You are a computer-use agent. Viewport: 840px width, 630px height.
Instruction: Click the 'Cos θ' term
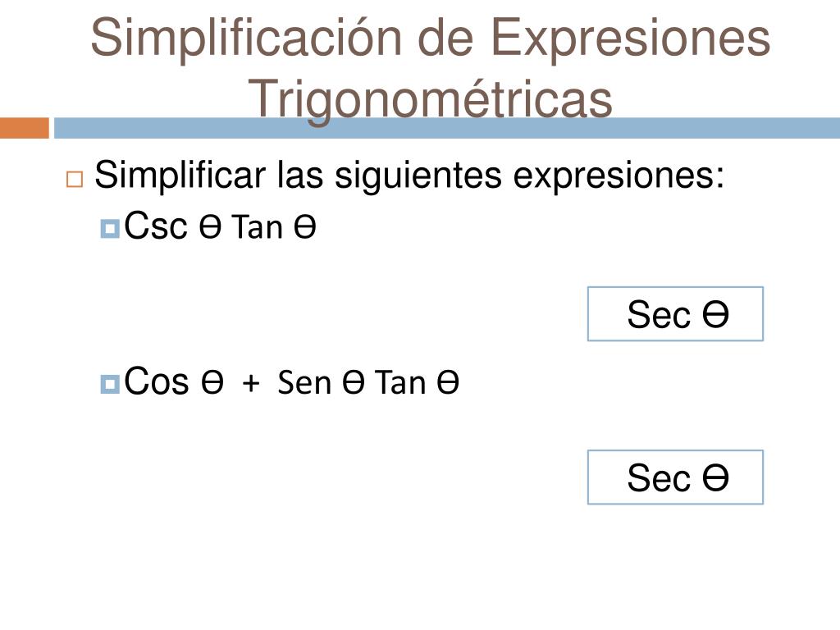[x=174, y=381]
